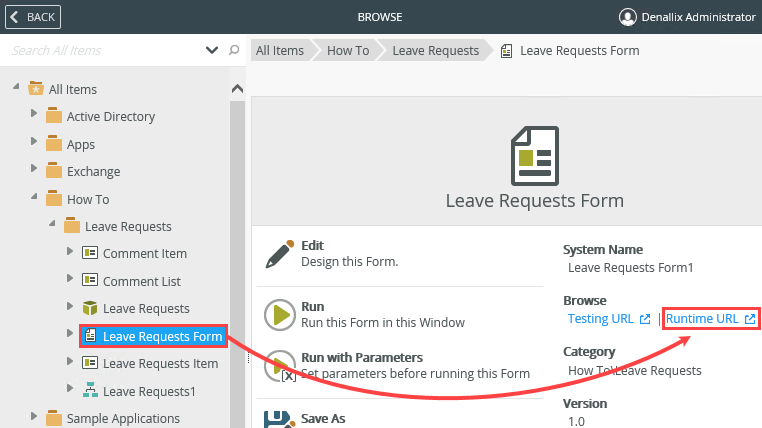Click the search magnifier icon
762x428 pixels.
[x=234, y=50]
